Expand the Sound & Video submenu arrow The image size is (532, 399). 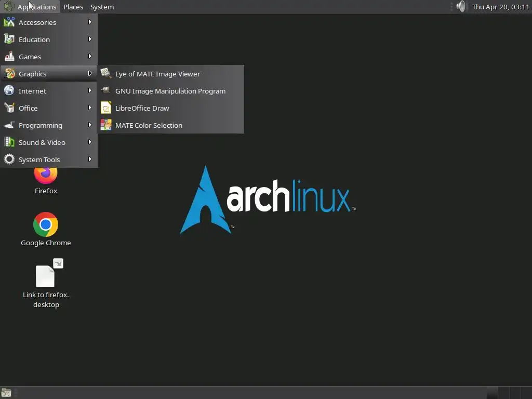90,142
